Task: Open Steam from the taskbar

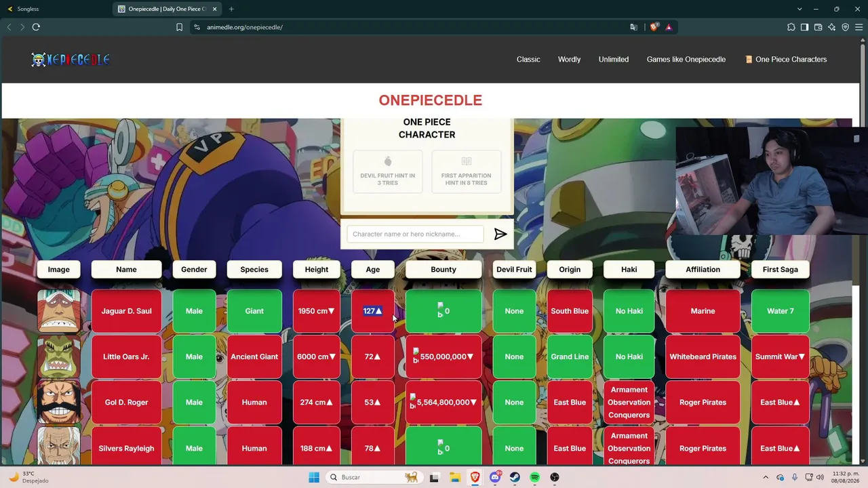Action: [x=515, y=477]
